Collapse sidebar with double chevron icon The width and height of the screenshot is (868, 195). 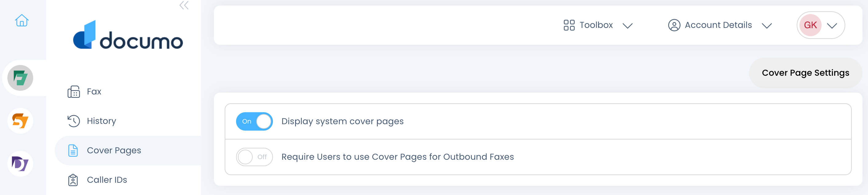[x=184, y=6]
